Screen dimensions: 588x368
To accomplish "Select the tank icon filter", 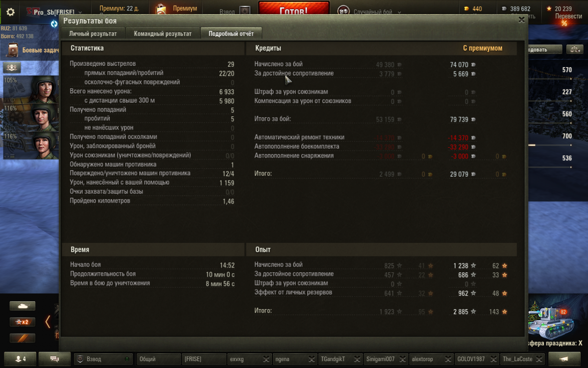I will [23, 306].
